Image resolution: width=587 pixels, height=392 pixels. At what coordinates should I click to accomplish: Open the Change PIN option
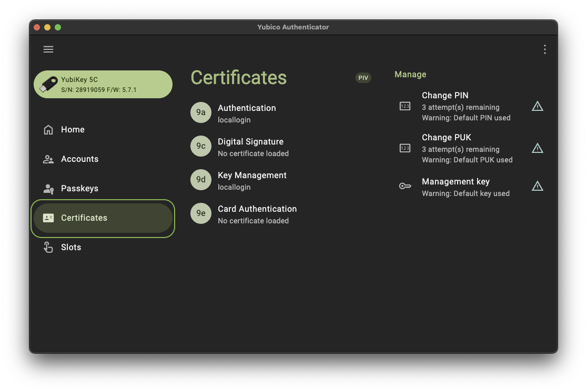point(471,106)
